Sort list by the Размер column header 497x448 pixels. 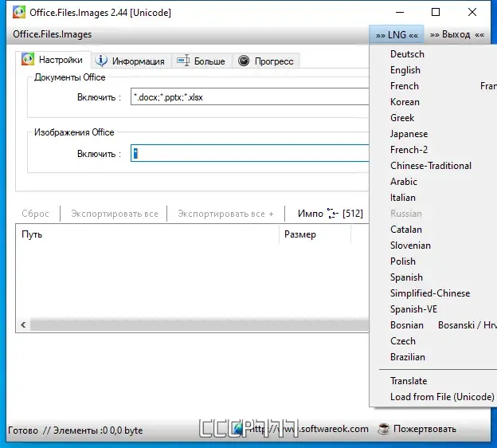point(315,234)
